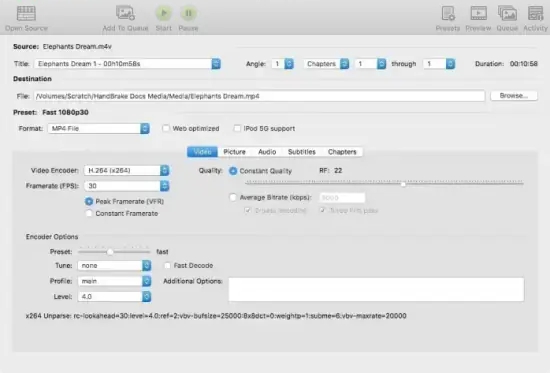Screen dimensions: 550x373
Task: Click the source name Elephants Dream.m4v
Action: [x=77, y=46]
